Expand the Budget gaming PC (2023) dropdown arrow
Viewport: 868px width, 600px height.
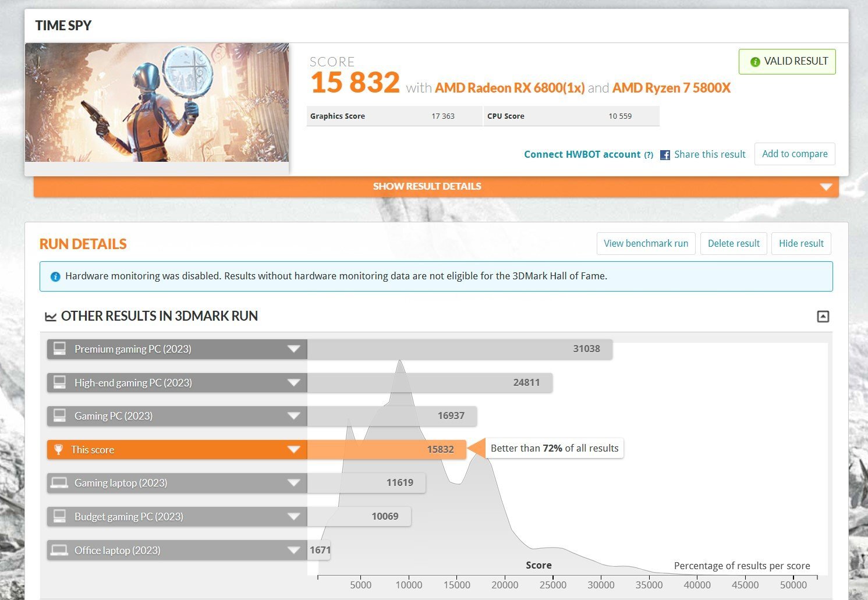293,517
